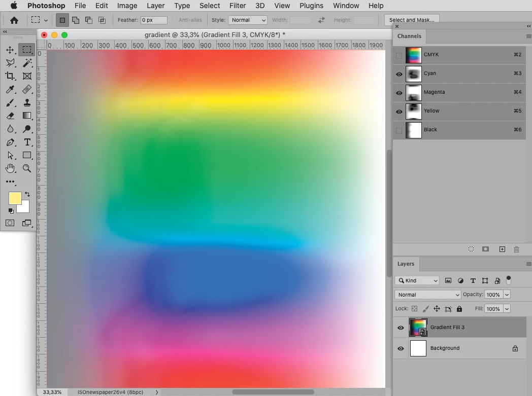532x396 pixels.
Task: Open the Style dropdown set to Normal
Action: click(x=248, y=20)
